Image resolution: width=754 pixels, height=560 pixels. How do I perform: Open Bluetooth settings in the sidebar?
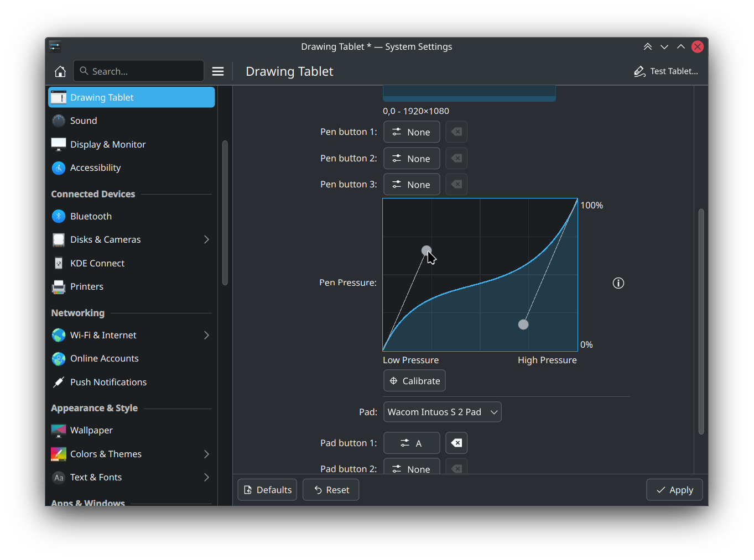click(91, 216)
